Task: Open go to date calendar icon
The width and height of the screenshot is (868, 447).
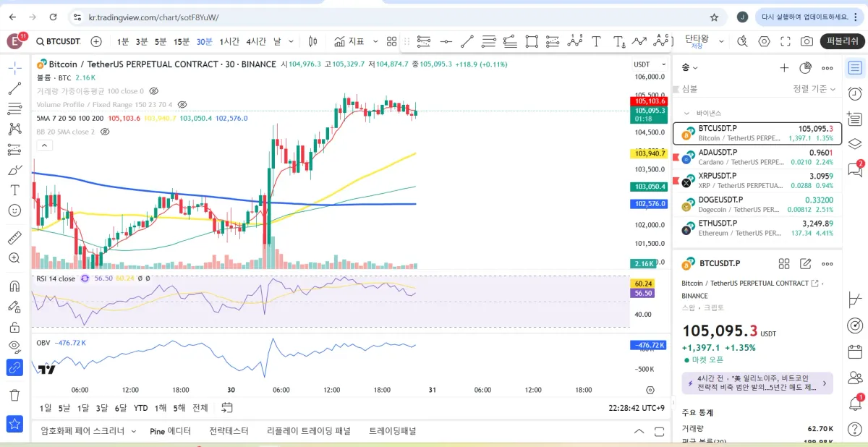Action: 227,408
